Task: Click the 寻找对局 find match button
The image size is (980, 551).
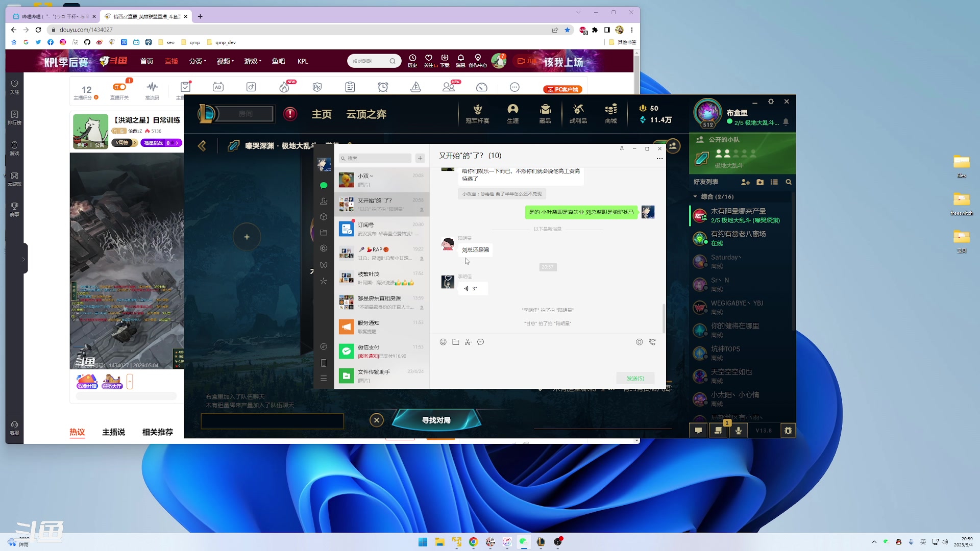Action: [x=436, y=420]
